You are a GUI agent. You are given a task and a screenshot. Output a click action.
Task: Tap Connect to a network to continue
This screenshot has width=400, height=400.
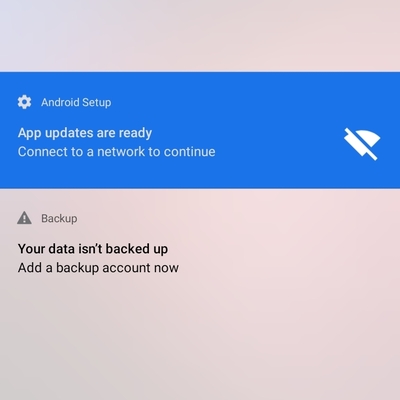[117, 152]
